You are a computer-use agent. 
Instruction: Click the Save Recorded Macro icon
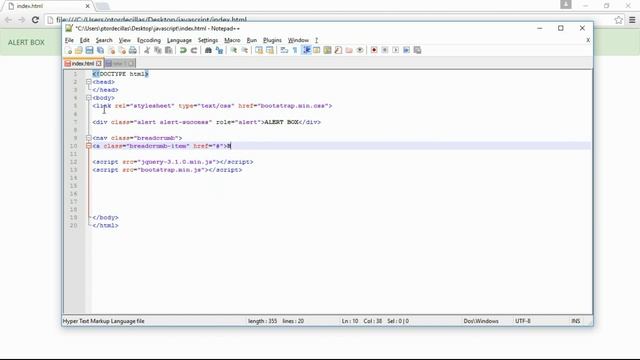click(417, 50)
